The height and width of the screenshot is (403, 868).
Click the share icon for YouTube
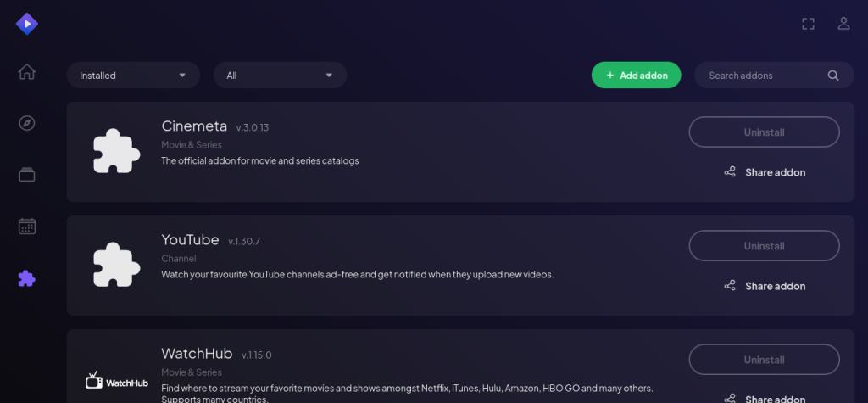coord(730,285)
